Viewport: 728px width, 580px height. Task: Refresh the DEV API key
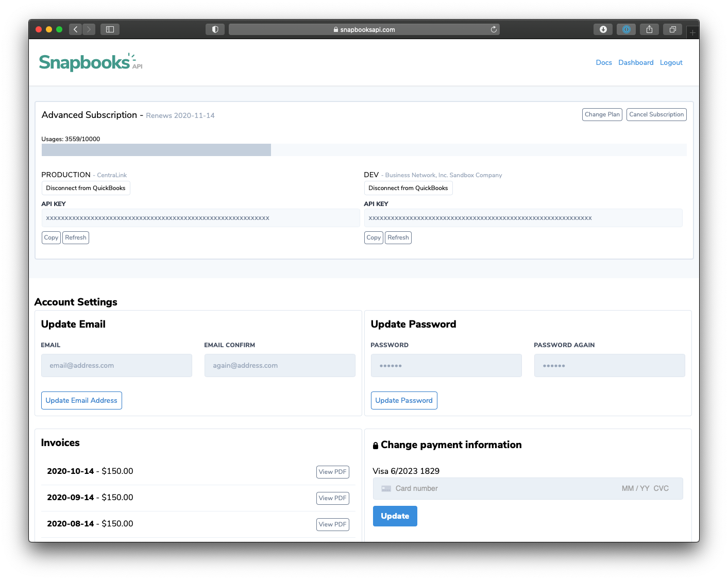(x=398, y=237)
